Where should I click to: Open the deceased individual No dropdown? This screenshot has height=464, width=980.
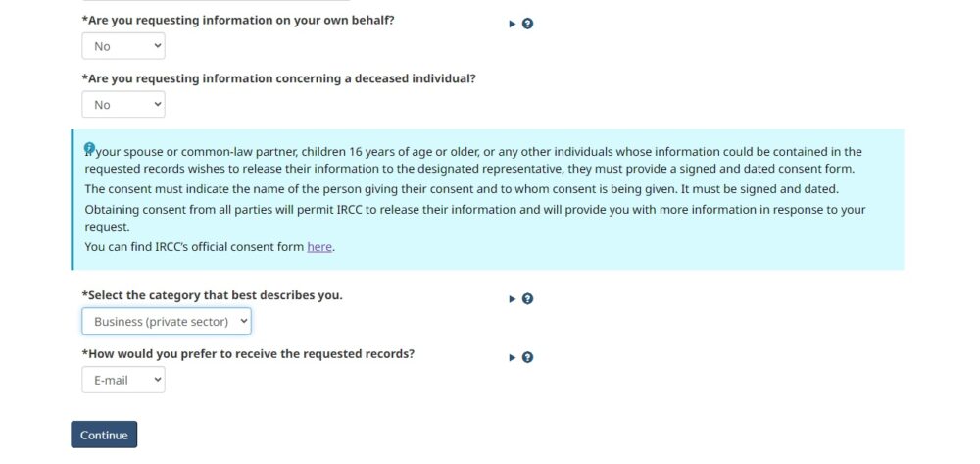point(123,104)
